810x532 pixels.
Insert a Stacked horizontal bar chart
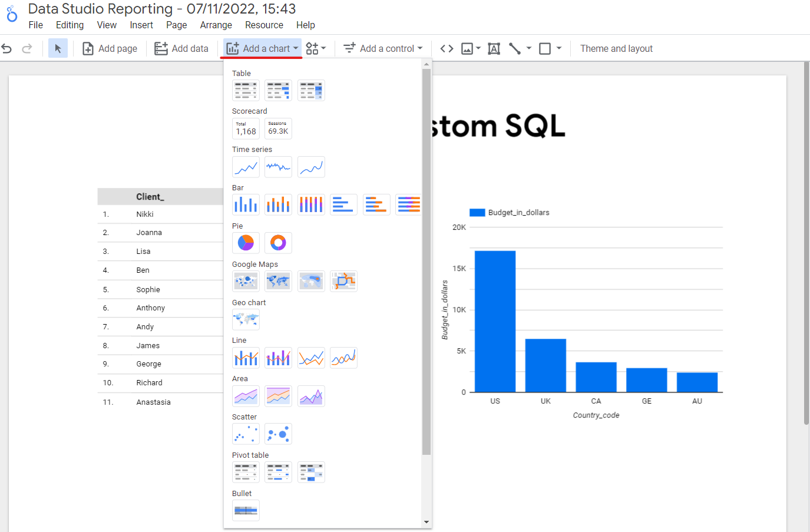tap(376, 204)
